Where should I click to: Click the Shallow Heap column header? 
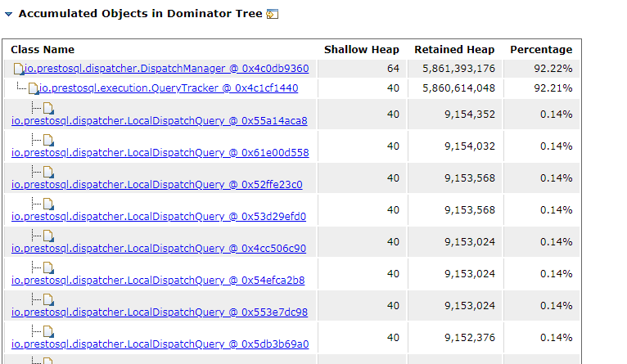coord(362,50)
